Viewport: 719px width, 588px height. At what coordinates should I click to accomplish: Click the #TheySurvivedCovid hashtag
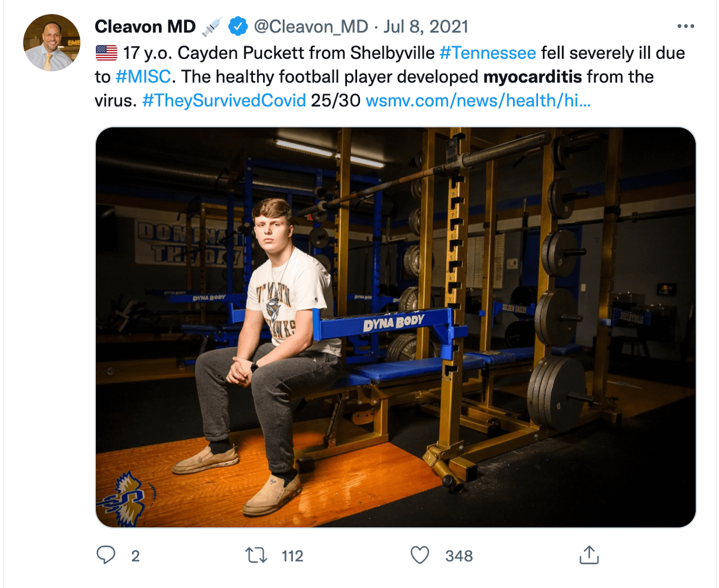[223, 101]
